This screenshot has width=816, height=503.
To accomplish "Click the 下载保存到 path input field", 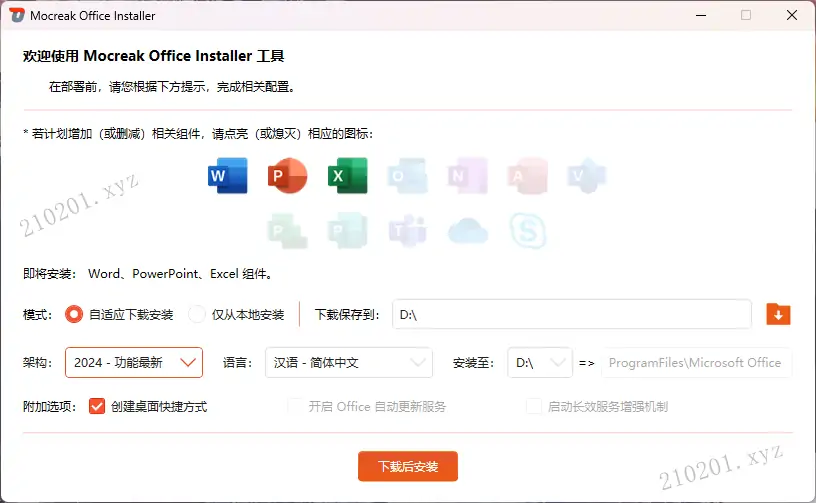I will coord(572,314).
